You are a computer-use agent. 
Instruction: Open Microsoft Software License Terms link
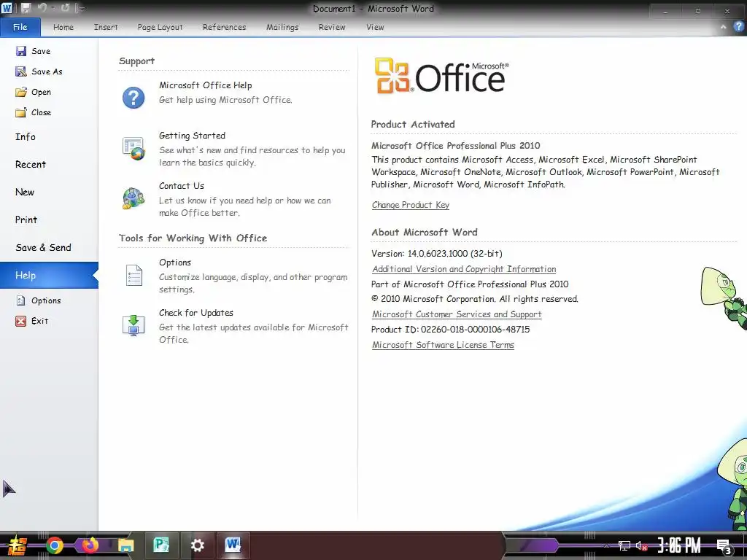coord(443,345)
